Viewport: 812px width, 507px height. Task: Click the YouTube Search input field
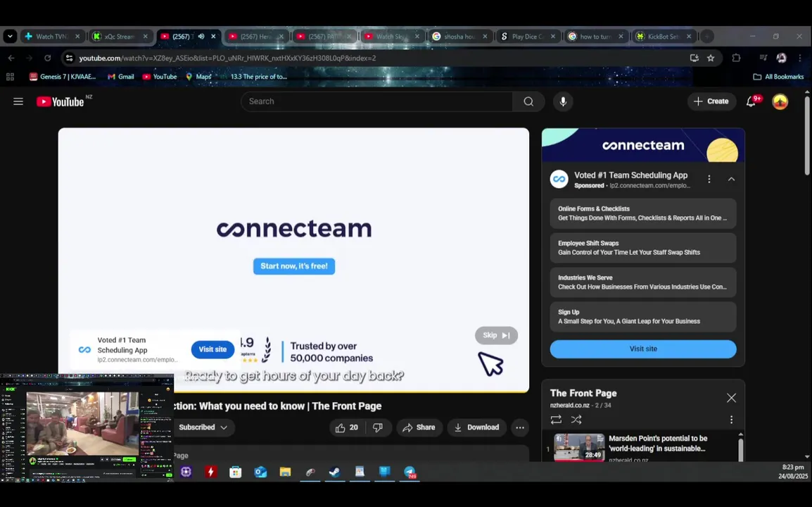tap(377, 101)
